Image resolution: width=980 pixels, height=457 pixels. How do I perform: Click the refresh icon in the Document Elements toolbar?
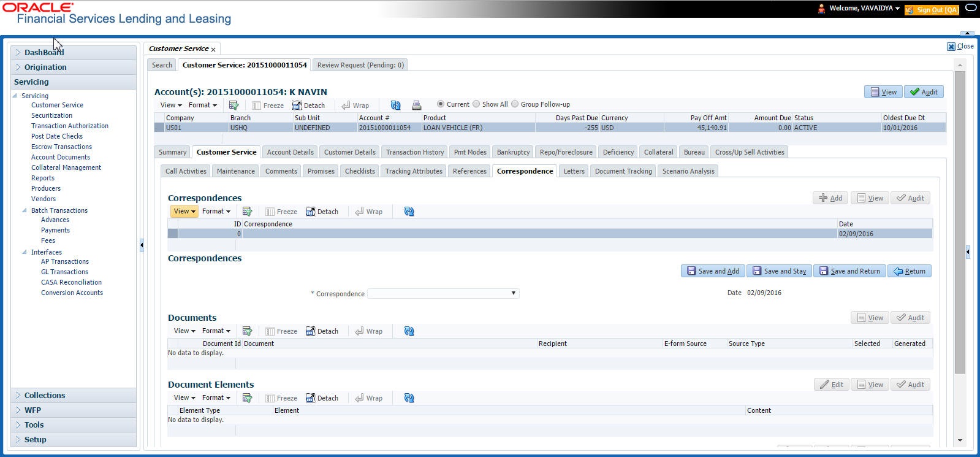coord(409,398)
